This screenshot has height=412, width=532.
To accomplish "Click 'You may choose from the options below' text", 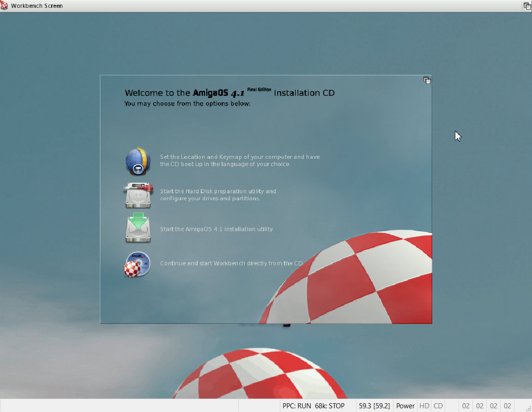I will click(x=187, y=103).
